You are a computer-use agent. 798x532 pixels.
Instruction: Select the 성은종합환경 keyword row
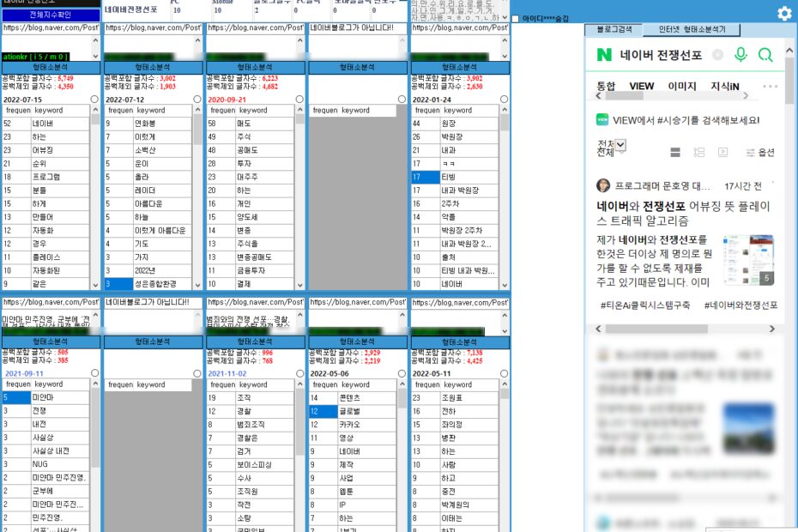pos(148,284)
